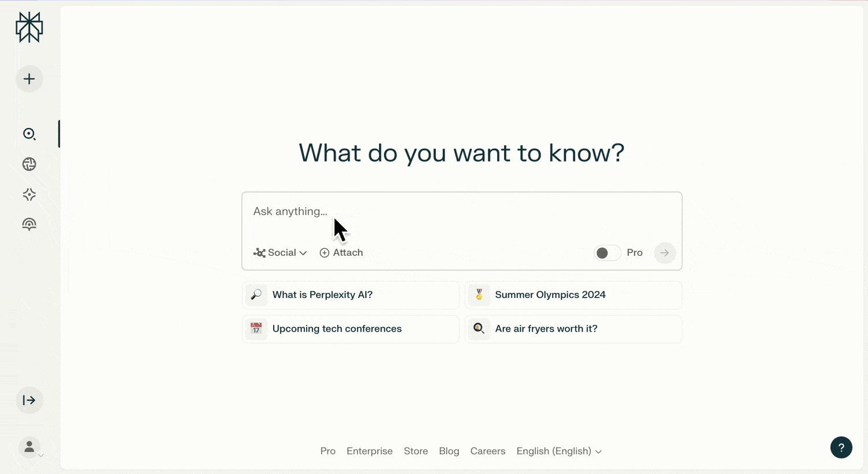
Task: Click the Attach file button
Action: click(341, 253)
